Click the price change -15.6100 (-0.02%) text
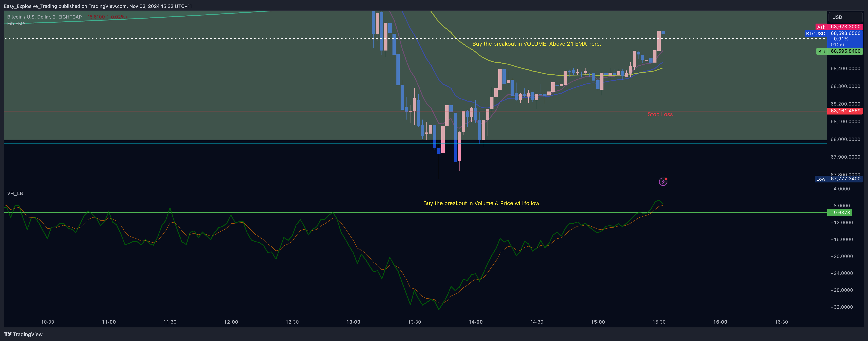Screen dimensions: 868x341 coord(106,17)
